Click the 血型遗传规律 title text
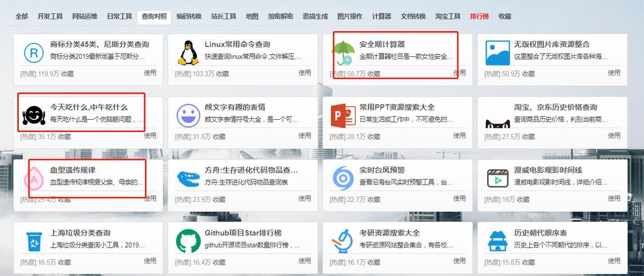 (72, 170)
